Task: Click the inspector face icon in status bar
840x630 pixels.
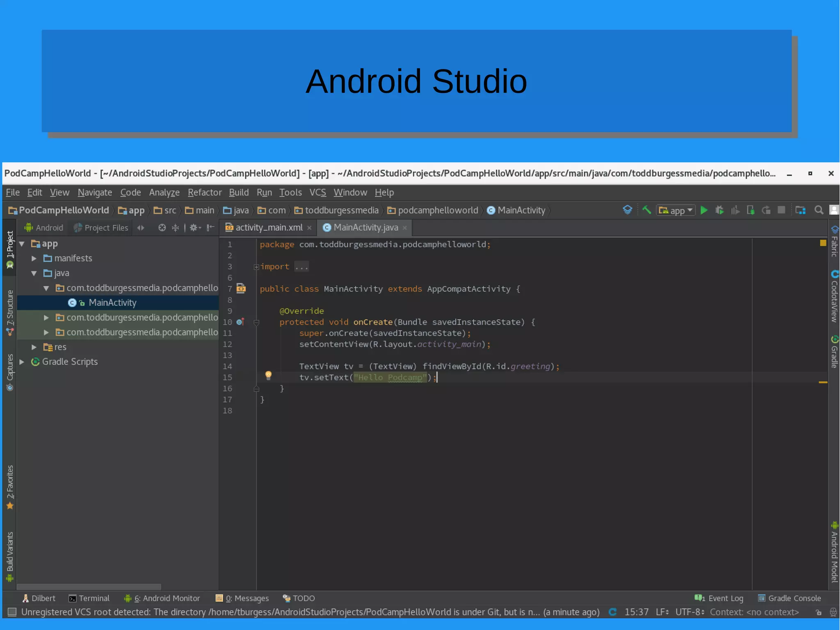Action: pyautogui.click(x=833, y=612)
